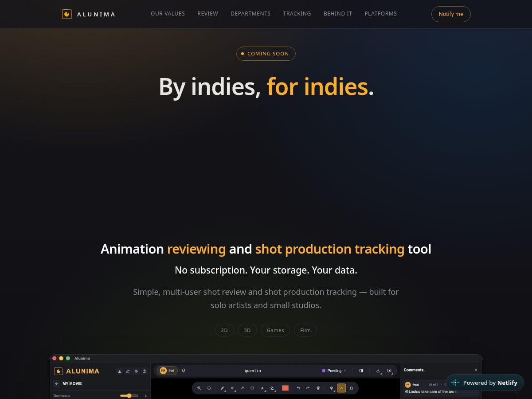Open the PLATFORMS nav item
This screenshot has width=532, height=399.
(x=381, y=14)
